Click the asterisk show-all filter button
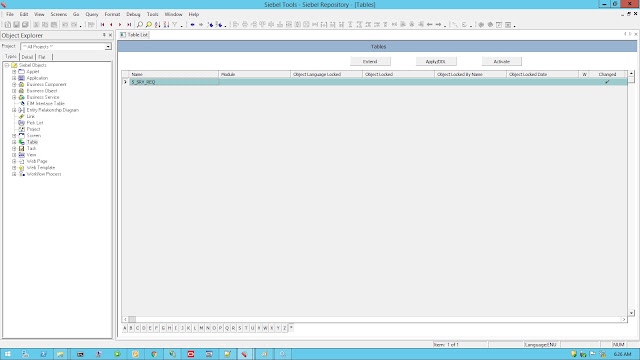640x360 pixels. [291, 328]
